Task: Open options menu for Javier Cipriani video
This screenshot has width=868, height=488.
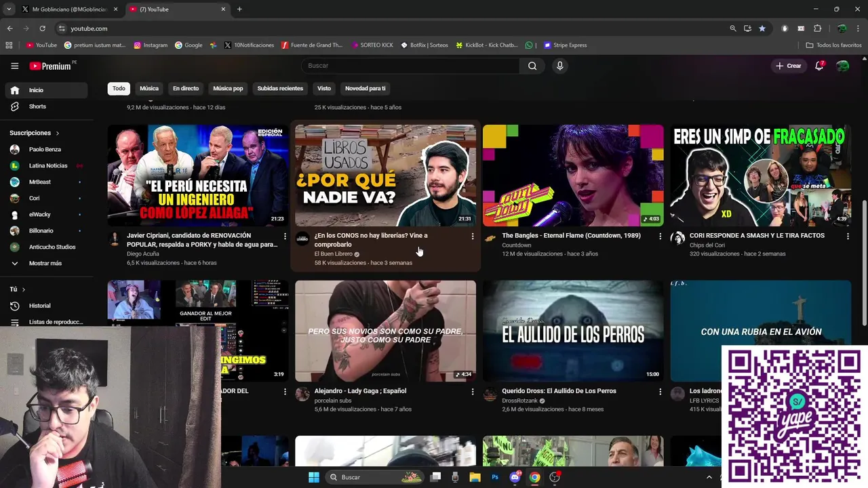Action: [x=285, y=237]
